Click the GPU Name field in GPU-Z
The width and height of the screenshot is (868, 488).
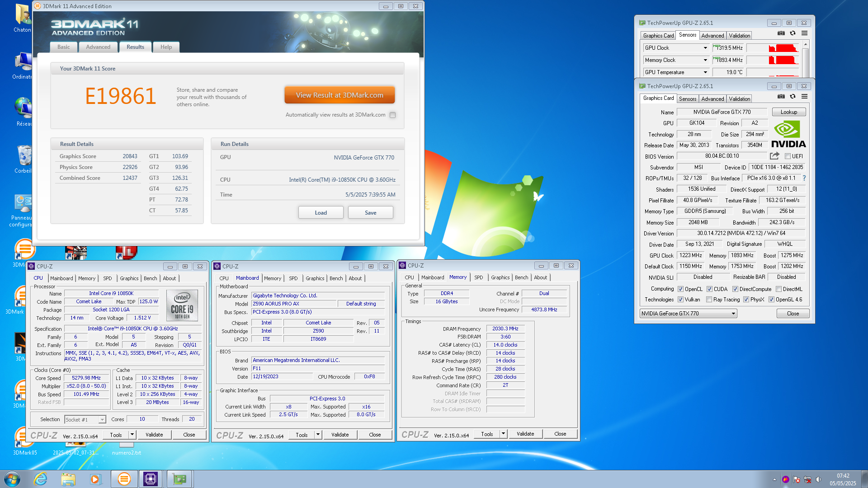pyautogui.click(x=722, y=112)
